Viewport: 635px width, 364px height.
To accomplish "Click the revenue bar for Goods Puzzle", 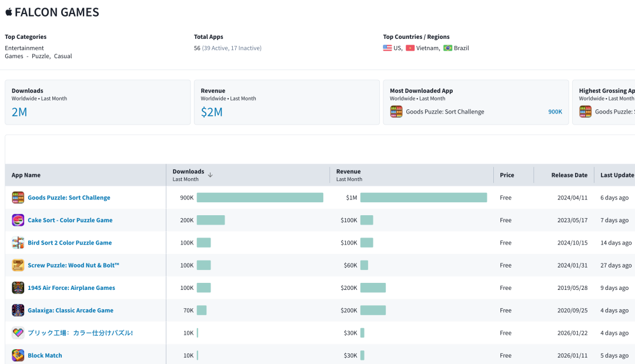I will point(423,198).
